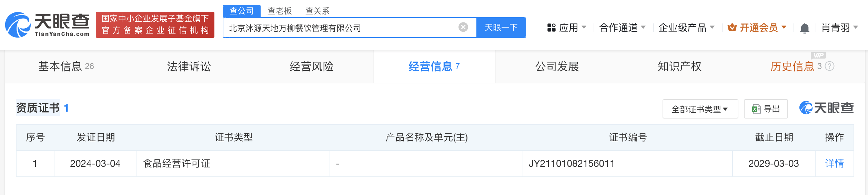Open the 法律诉讼 tab
Viewport: 868px width, 195px height.
189,66
